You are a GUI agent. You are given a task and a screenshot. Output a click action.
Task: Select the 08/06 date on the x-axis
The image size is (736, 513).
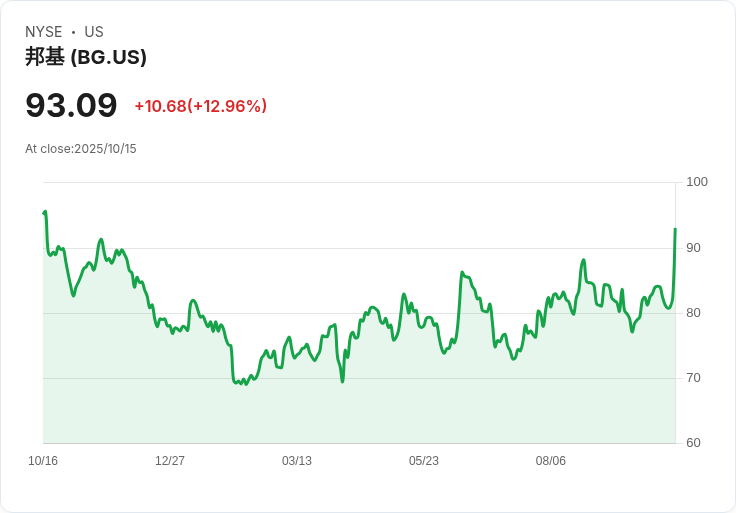pos(551,461)
